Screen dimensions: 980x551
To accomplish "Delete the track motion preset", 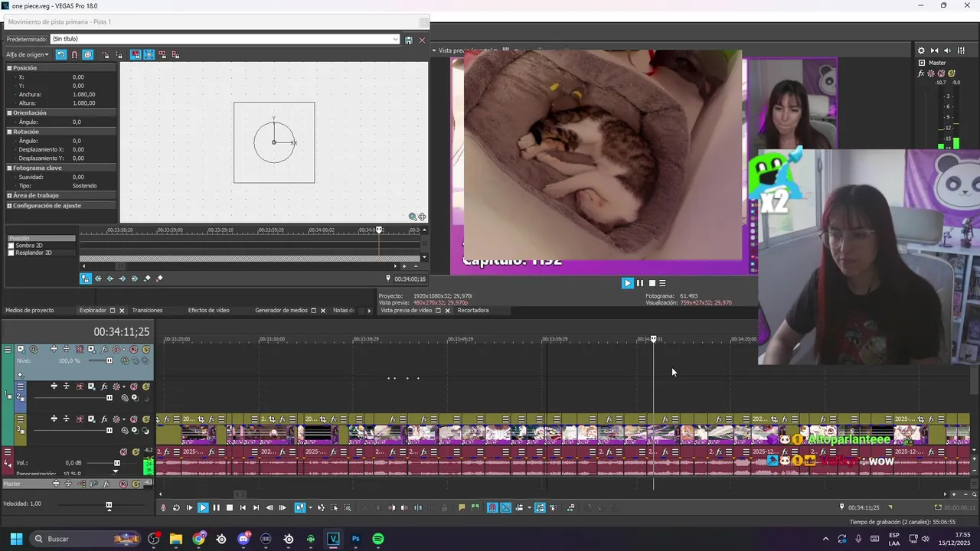I will pyautogui.click(x=422, y=40).
